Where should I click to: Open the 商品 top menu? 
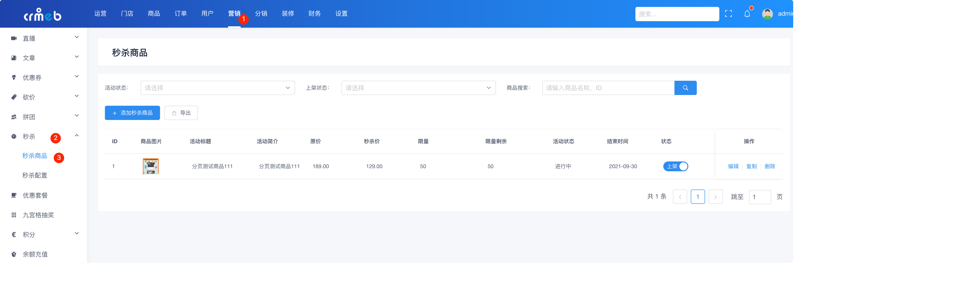click(x=154, y=14)
